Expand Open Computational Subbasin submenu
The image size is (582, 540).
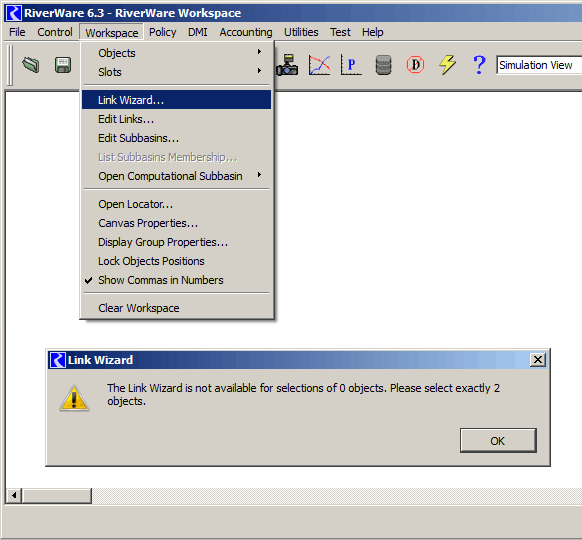(x=177, y=176)
